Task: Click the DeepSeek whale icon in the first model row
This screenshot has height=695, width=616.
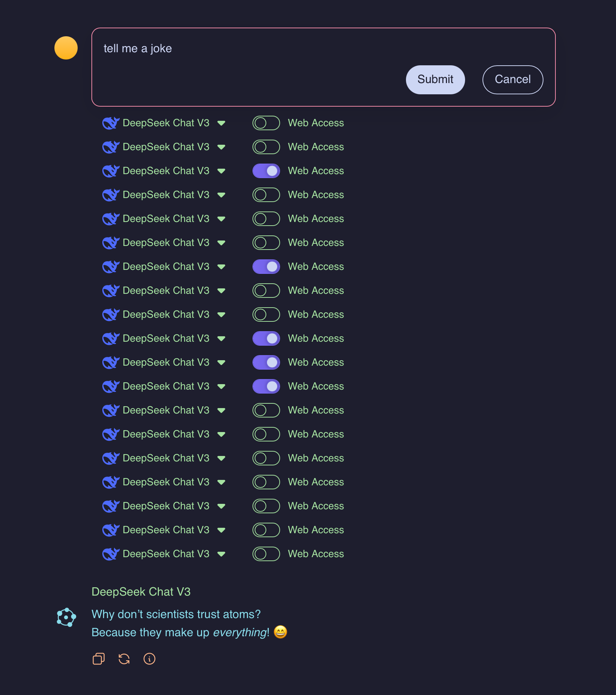Action: [111, 123]
